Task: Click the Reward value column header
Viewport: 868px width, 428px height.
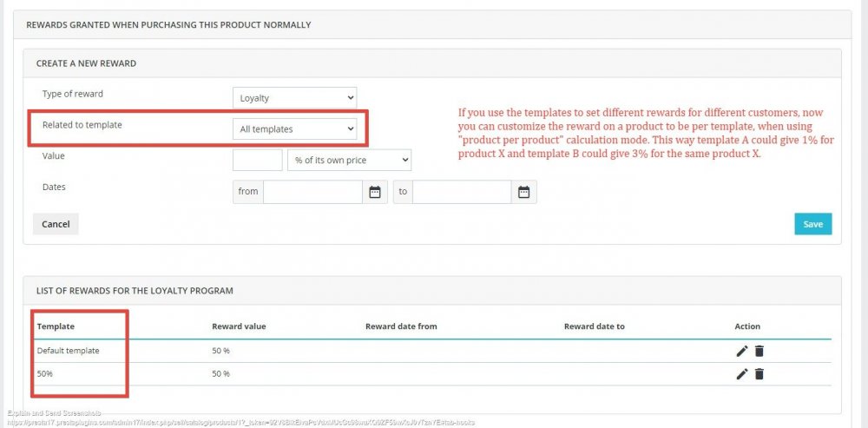Action: [239, 326]
